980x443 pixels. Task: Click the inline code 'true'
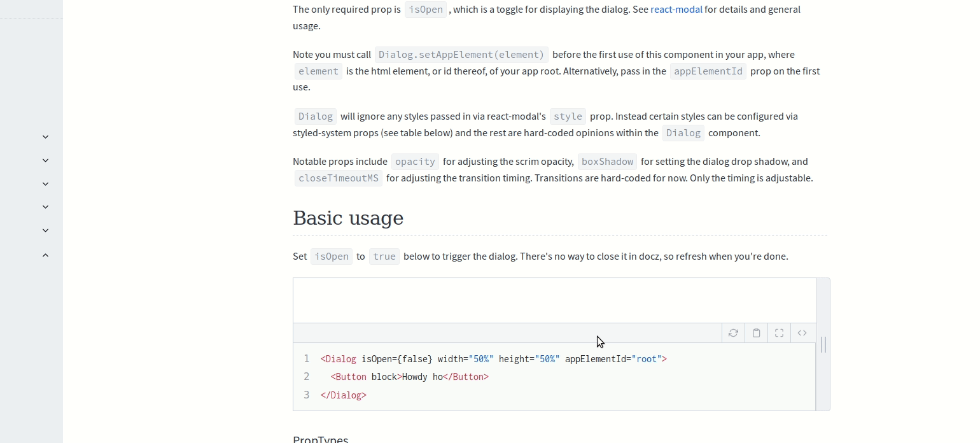click(384, 257)
